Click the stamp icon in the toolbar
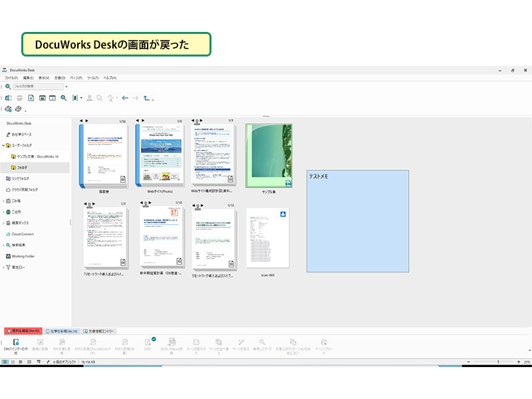 click(89, 98)
